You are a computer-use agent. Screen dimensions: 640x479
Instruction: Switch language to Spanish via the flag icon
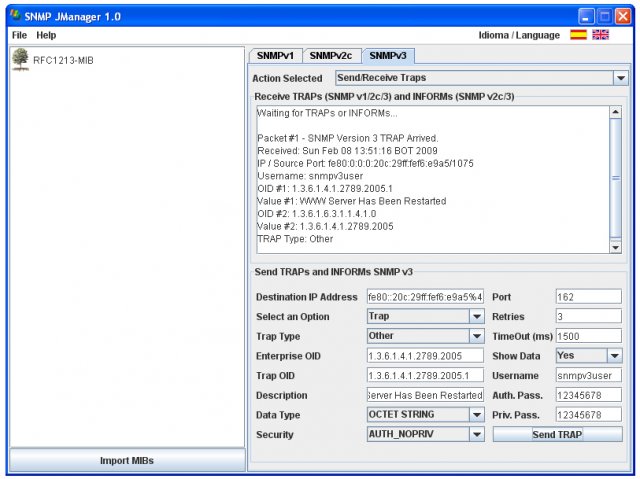[578, 35]
